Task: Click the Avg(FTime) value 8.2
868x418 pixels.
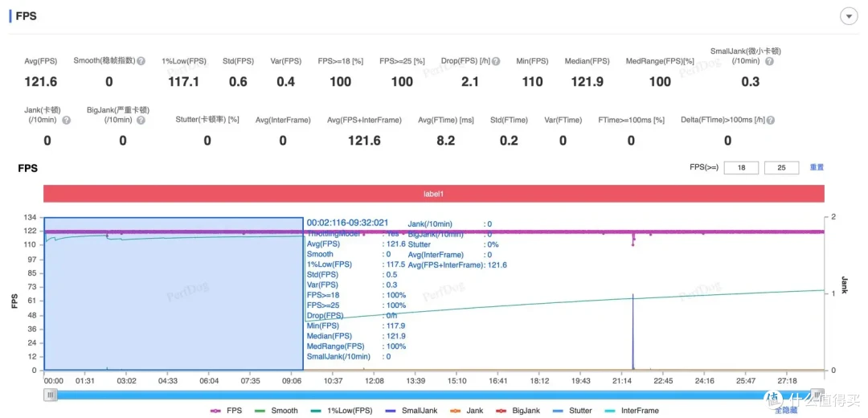Action: click(445, 141)
